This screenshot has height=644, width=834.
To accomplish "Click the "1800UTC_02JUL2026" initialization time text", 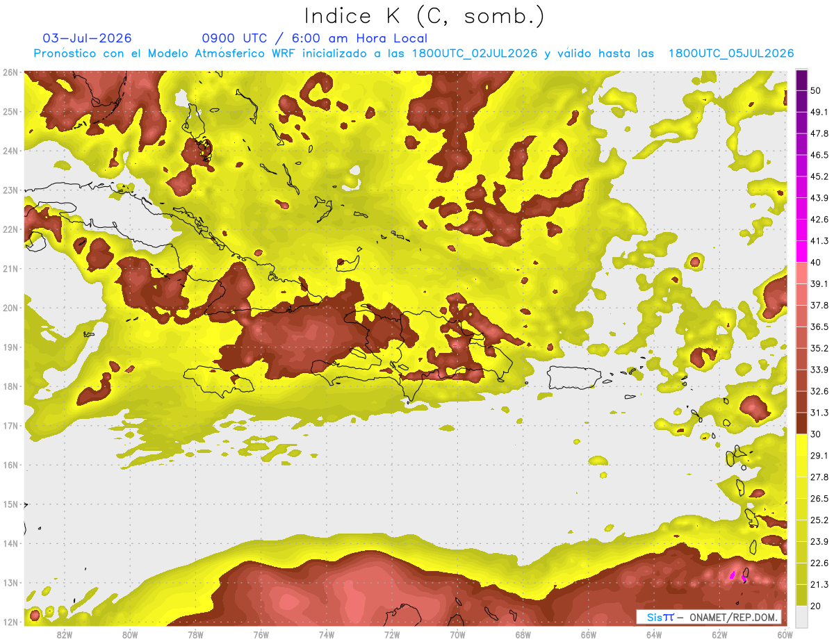I will pos(475,53).
